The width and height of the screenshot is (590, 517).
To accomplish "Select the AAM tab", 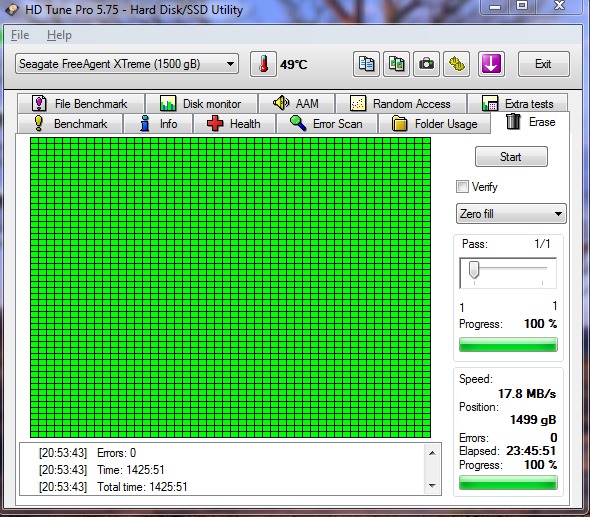I will tap(296, 103).
